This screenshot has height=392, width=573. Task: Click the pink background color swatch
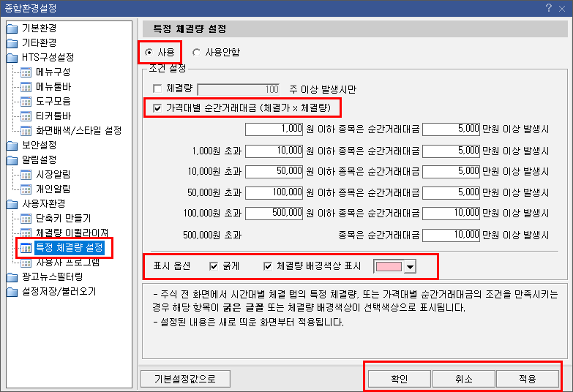click(389, 267)
